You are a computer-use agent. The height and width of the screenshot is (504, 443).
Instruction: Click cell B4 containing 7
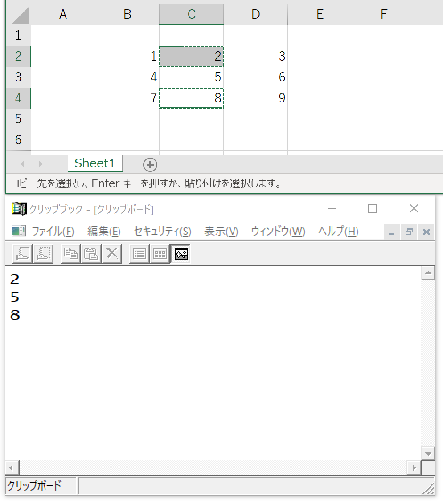tap(127, 98)
